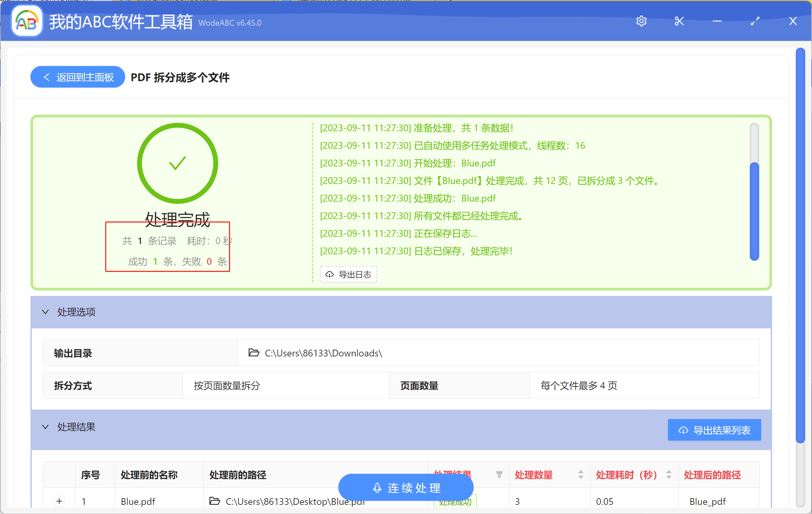
Task: Expand row 1 details with the plus button
Action: (59, 501)
